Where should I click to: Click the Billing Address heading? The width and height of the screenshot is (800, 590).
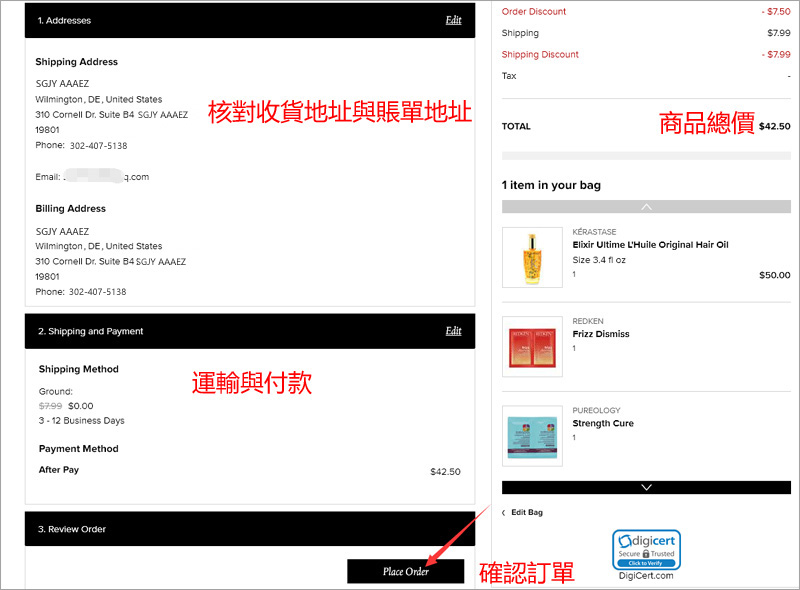click(70, 208)
